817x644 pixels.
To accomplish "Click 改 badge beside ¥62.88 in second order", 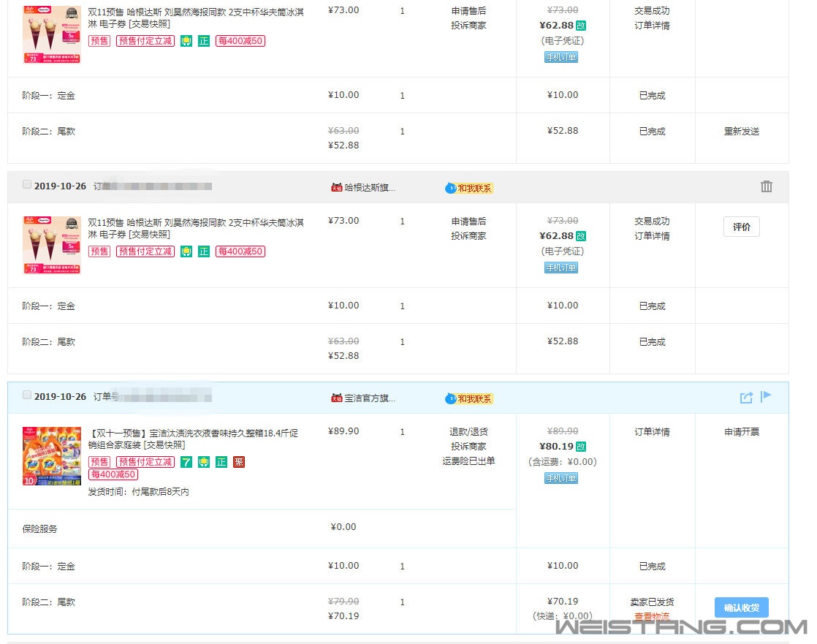I will pyautogui.click(x=581, y=236).
